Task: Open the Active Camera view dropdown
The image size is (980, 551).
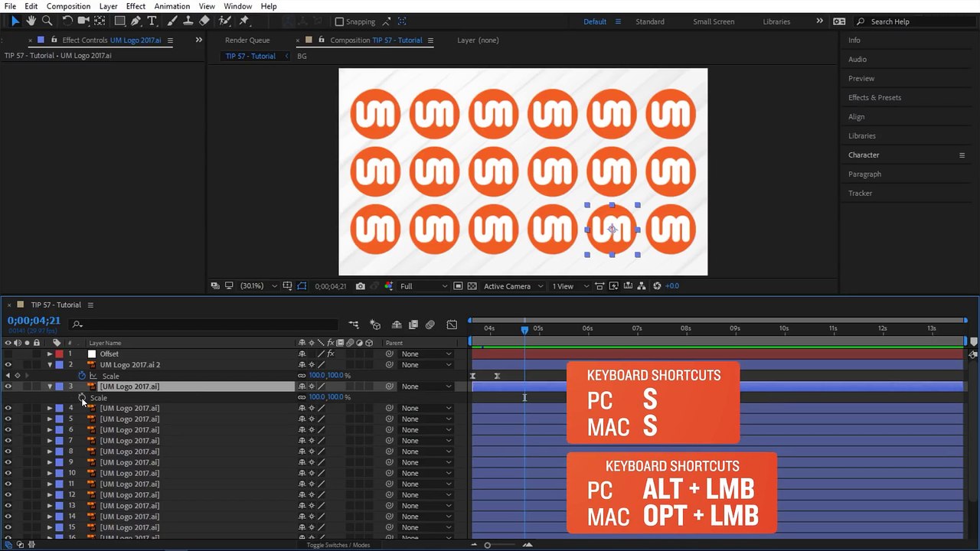Action: [512, 286]
